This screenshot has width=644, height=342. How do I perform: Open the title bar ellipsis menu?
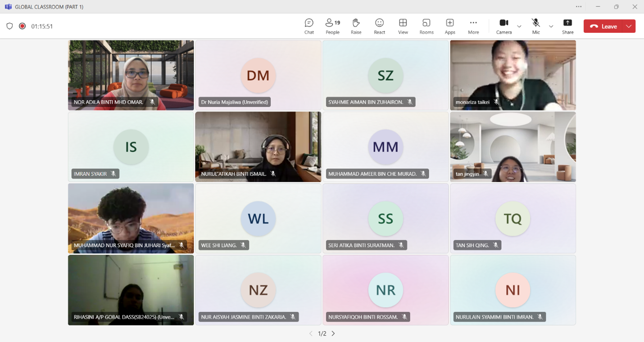pos(579,7)
